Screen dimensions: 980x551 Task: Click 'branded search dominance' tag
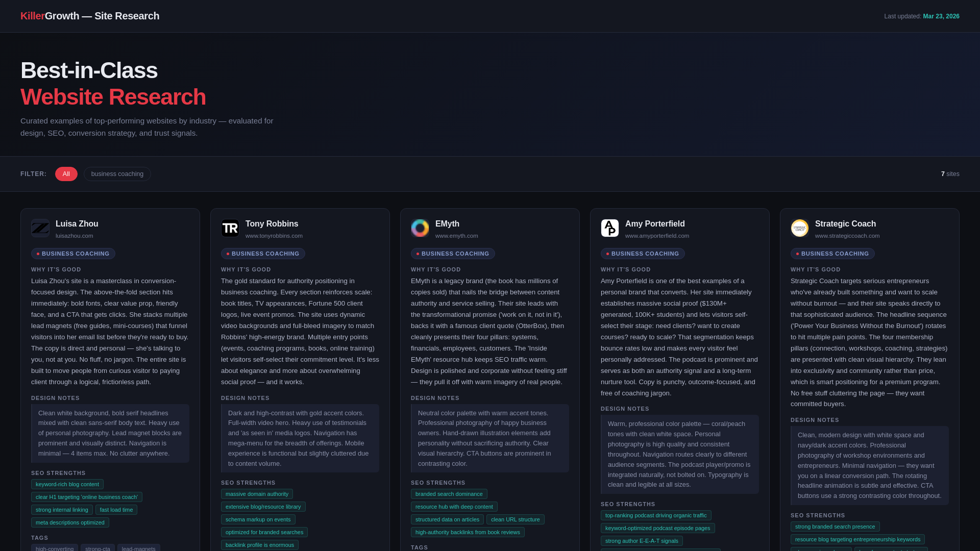(x=449, y=494)
